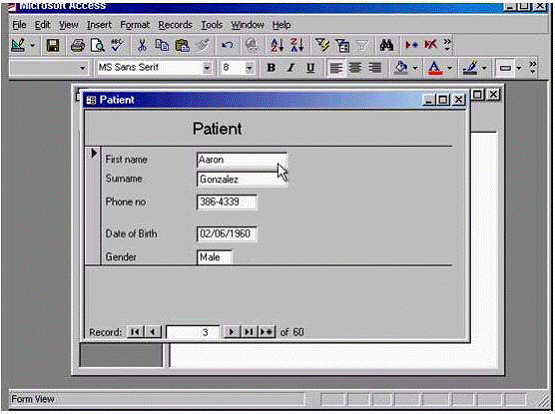Click the Sort Descending Z-A icon

(297, 45)
